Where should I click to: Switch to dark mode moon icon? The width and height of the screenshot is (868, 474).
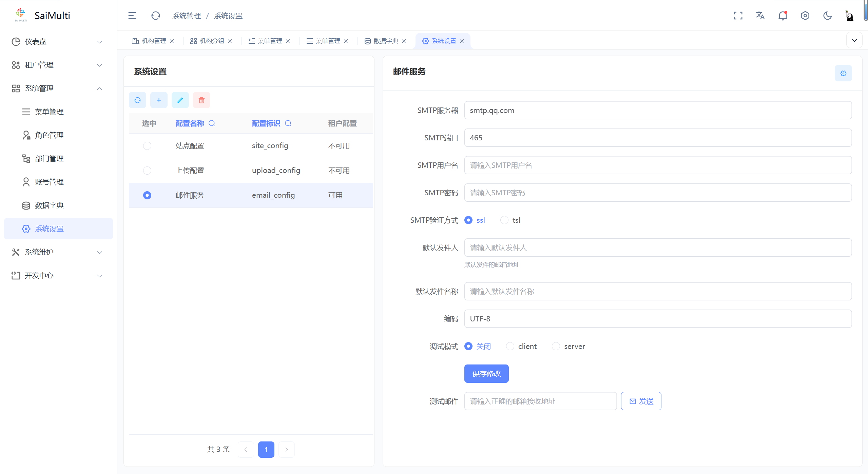[827, 16]
